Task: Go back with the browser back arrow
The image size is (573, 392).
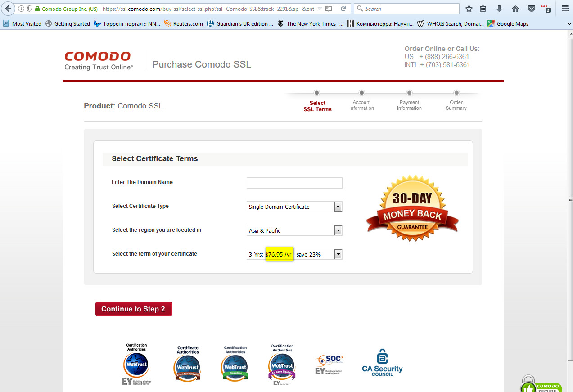Action: tap(8, 9)
